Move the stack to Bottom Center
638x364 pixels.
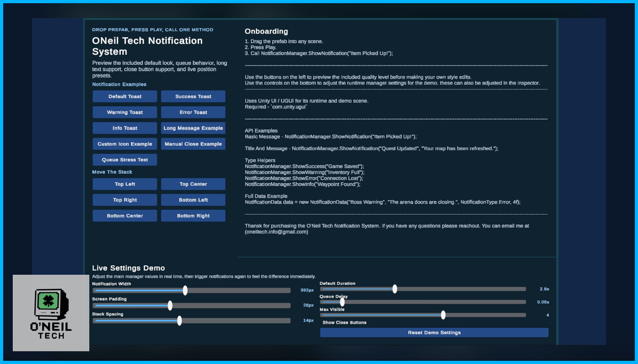125,216
